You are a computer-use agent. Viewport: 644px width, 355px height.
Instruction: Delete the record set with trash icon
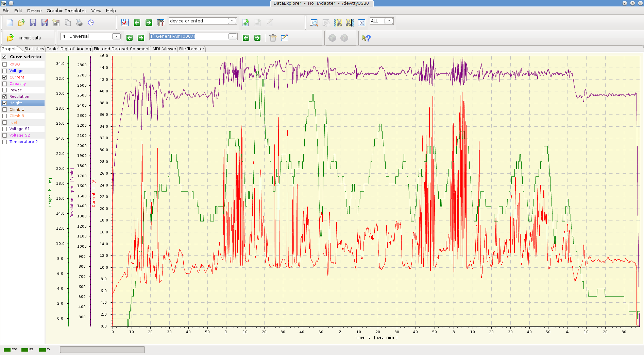[x=273, y=38]
